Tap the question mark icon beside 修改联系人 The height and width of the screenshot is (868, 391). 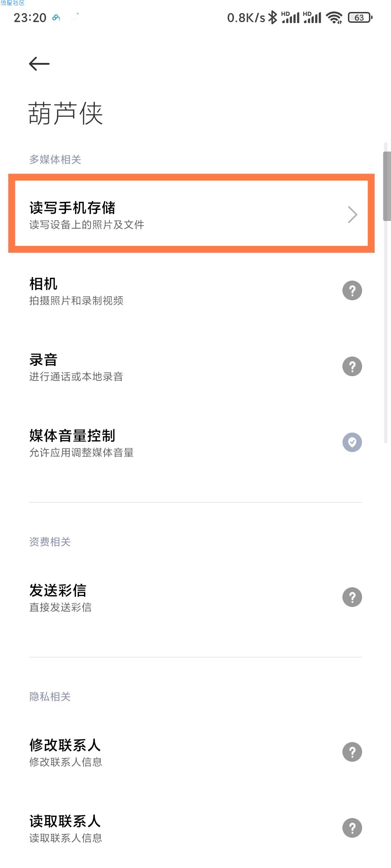click(352, 752)
